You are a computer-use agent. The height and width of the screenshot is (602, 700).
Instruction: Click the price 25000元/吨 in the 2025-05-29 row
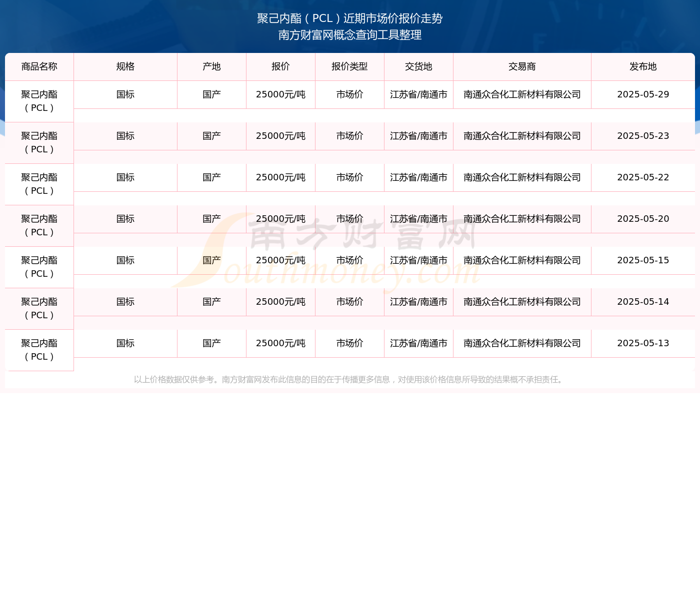(x=280, y=94)
